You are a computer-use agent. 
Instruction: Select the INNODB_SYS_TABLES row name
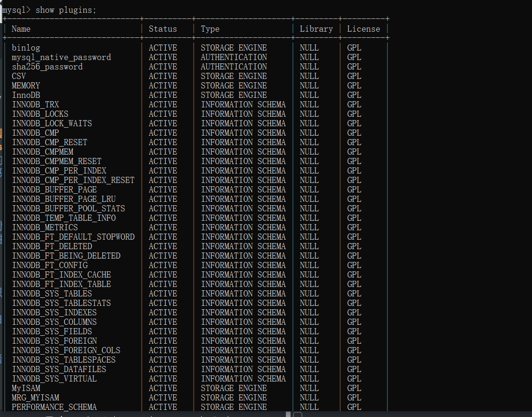point(52,294)
